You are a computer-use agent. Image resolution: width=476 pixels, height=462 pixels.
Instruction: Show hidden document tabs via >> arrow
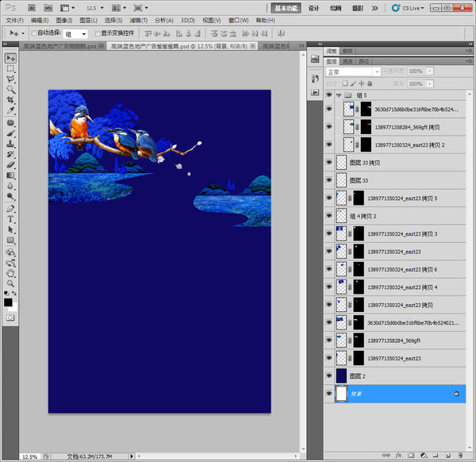[301, 46]
